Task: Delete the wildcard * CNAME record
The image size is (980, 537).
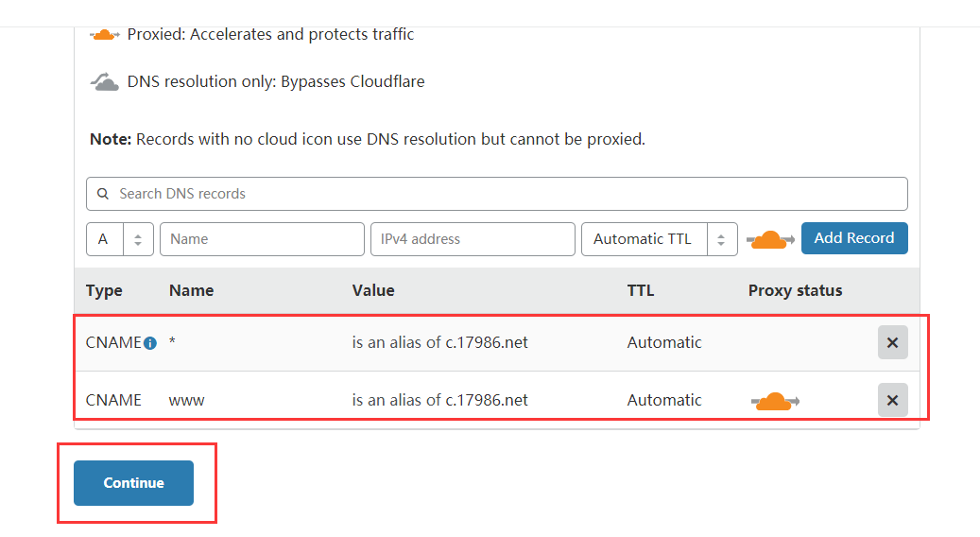Action: click(x=892, y=342)
